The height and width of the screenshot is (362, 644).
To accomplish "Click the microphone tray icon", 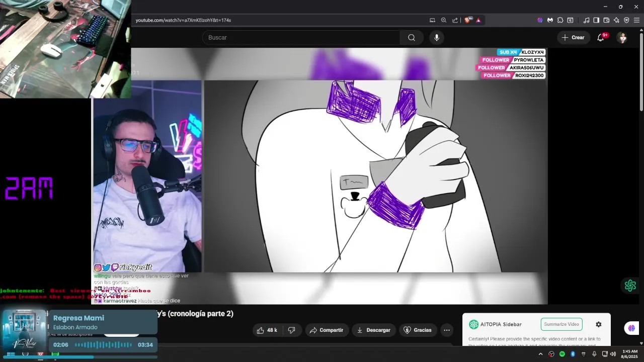I will tap(594, 354).
